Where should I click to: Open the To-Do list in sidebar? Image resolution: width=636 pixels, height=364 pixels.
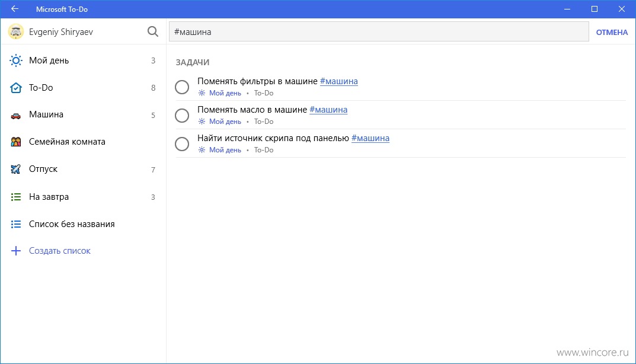point(83,88)
